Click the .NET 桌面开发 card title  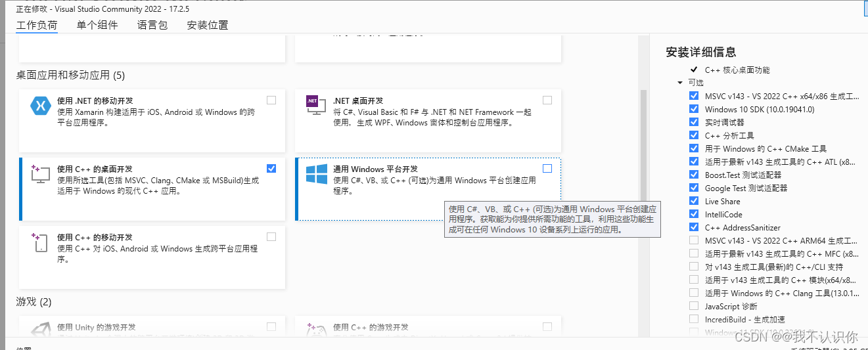[358, 100]
